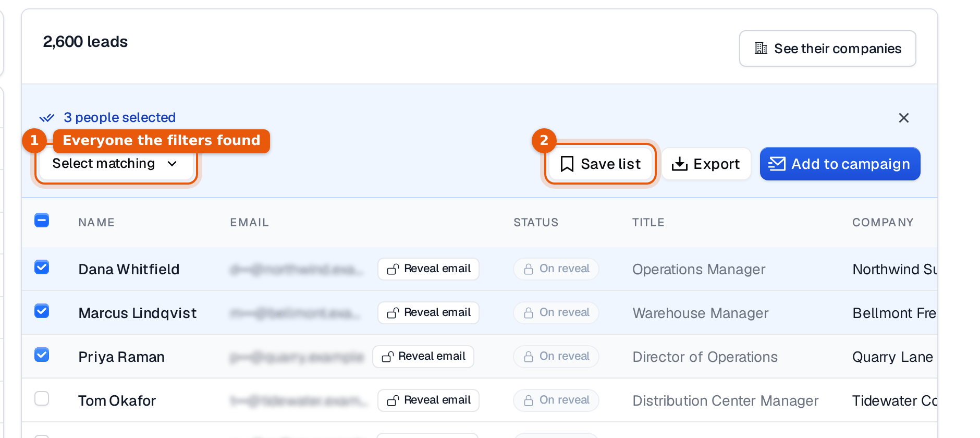Click On reveal status for Priya Raman
This screenshot has height=438, width=980.
click(x=556, y=357)
